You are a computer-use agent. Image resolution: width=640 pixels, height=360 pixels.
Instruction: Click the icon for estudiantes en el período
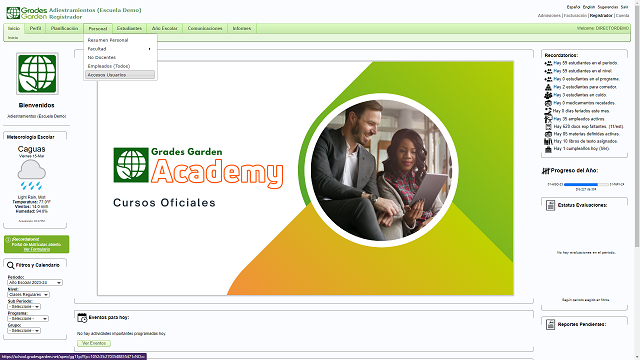pyautogui.click(x=548, y=63)
